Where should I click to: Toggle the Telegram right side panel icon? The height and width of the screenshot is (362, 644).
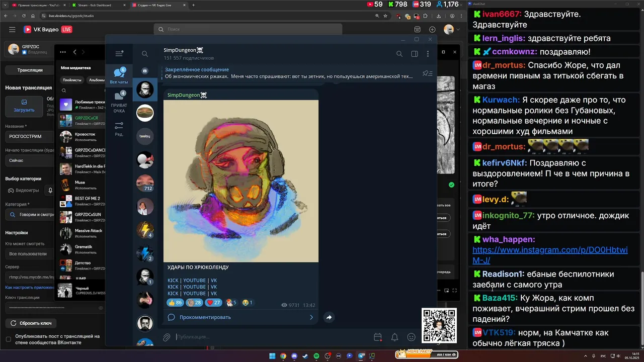click(415, 54)
